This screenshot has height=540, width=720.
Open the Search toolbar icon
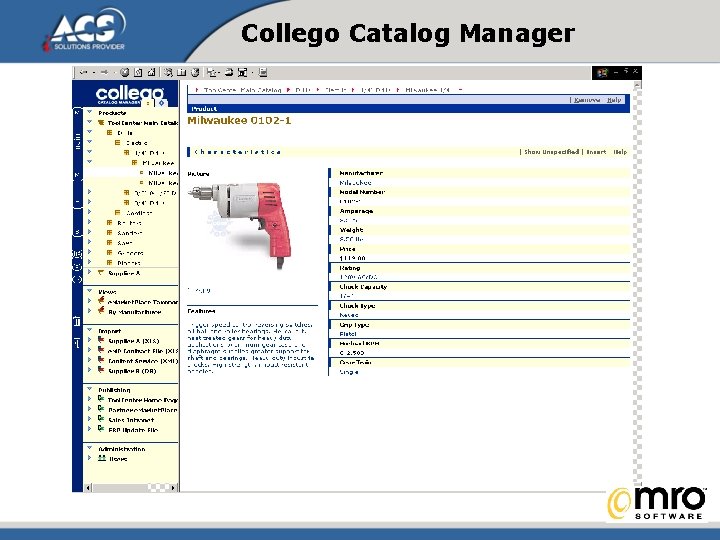169,72
